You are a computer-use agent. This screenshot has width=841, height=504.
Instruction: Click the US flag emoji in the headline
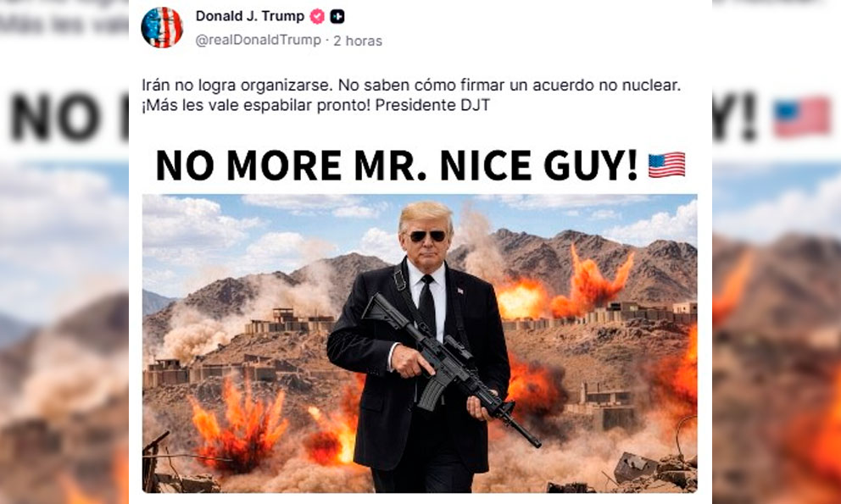click(666, 165)
